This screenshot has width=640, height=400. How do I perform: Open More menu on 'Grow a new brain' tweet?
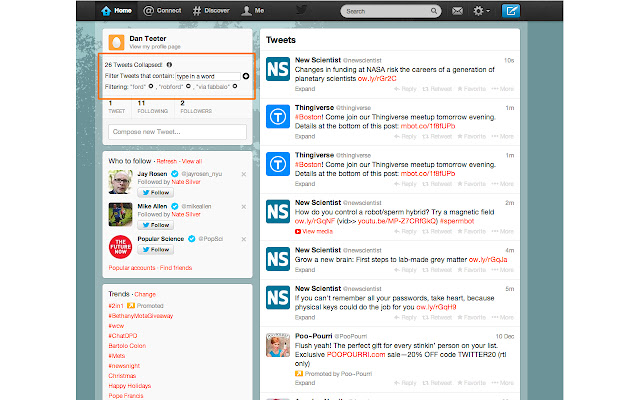point(502,270)
